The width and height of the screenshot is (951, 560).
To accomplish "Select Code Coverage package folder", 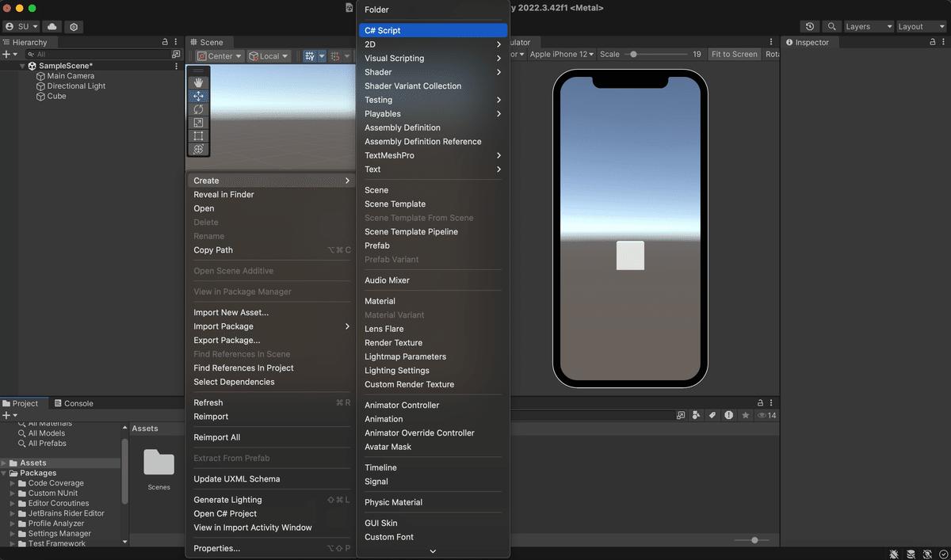I will pos(55,483).
